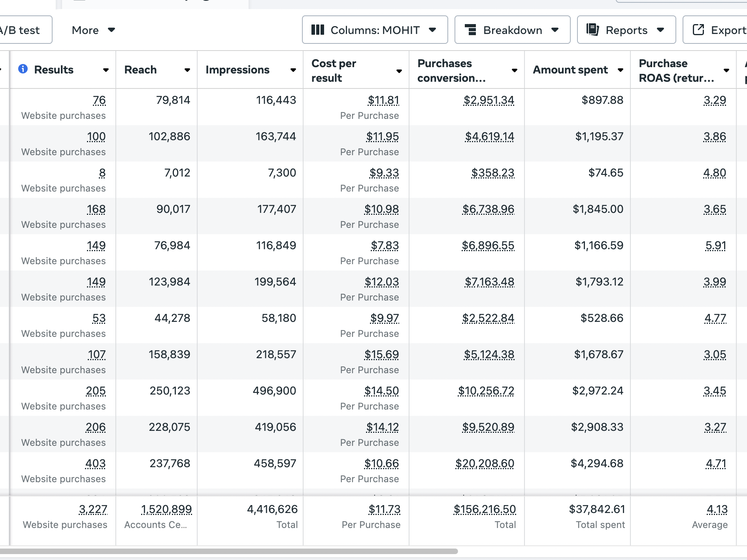This screenshot has height=560, width=747.
Task: Click the Breakdown stacked-lines icon
Action: click(x=470, y=30)
